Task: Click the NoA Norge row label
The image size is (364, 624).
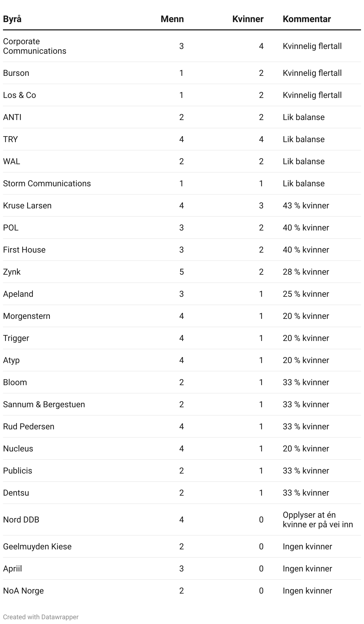Action: point(23,591)
